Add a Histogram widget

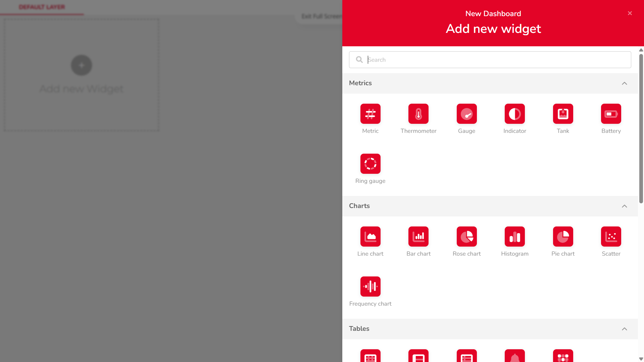pyautogui.click(x=514, y=237)
